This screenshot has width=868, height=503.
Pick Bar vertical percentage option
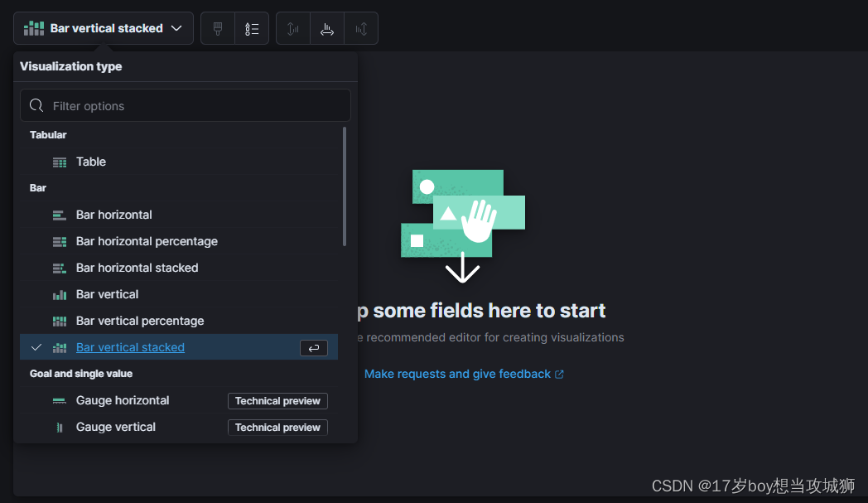click(x=179, y=322)
